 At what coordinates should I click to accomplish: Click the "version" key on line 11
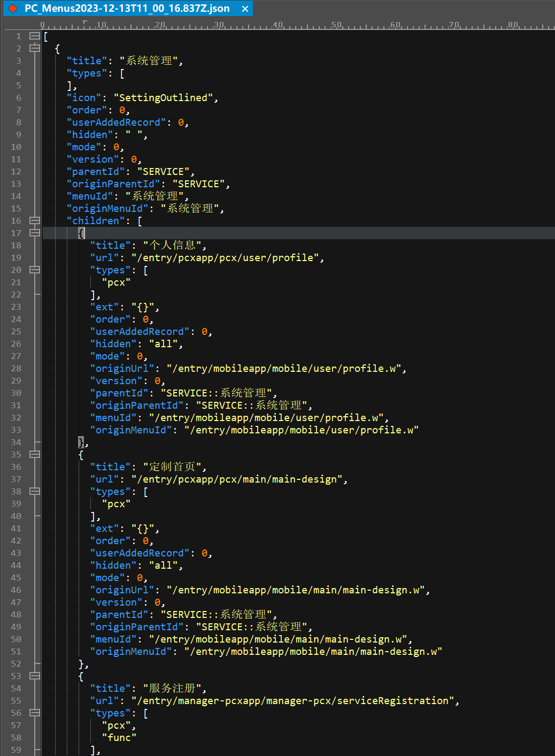pos(92,159)
